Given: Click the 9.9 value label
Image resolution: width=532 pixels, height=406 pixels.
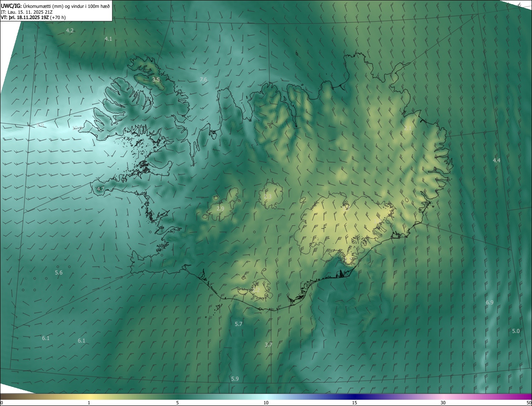Looking at the screenshot, I should click(40, 125).
